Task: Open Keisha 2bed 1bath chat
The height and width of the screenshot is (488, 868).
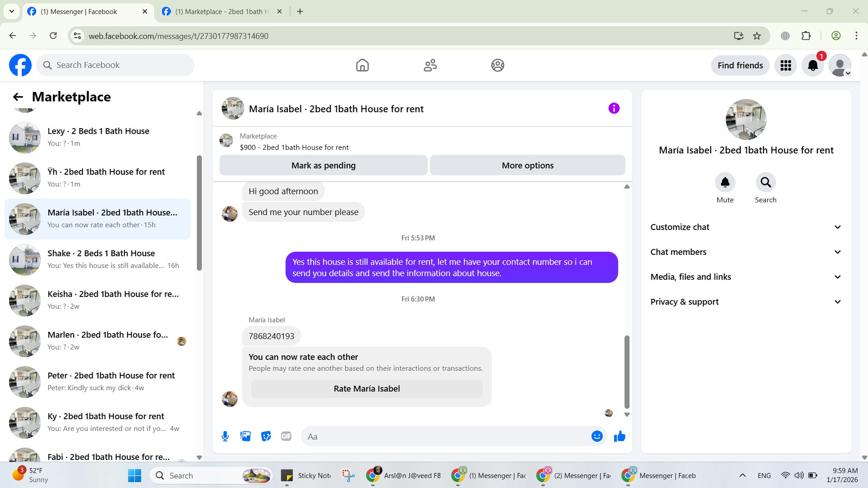Action: pos(97,300)
